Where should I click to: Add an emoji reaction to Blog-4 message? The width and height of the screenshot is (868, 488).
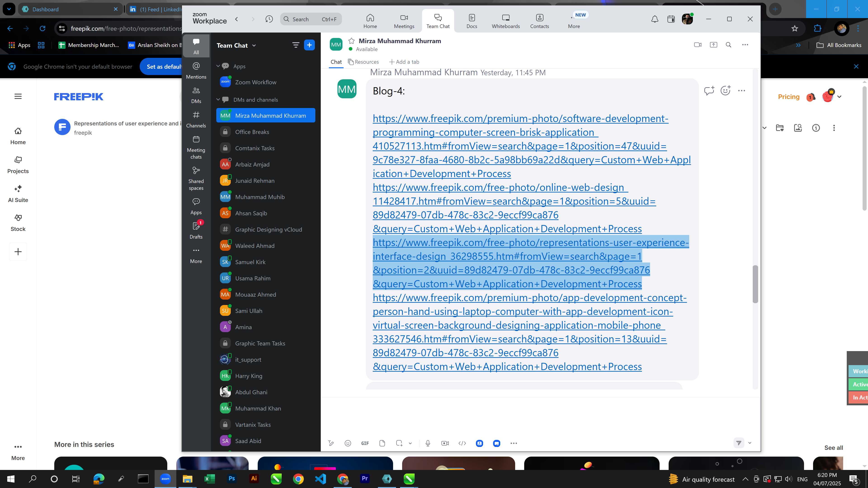click(725, 90)
